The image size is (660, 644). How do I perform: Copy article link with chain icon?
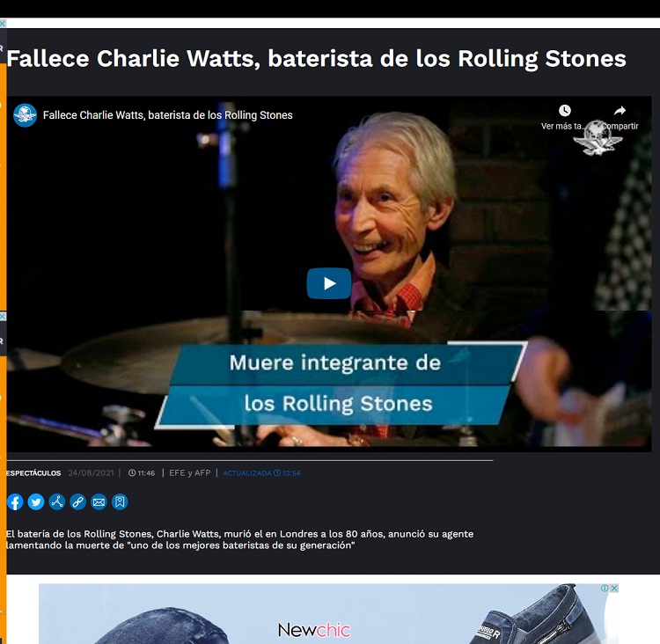pos(77,501)
